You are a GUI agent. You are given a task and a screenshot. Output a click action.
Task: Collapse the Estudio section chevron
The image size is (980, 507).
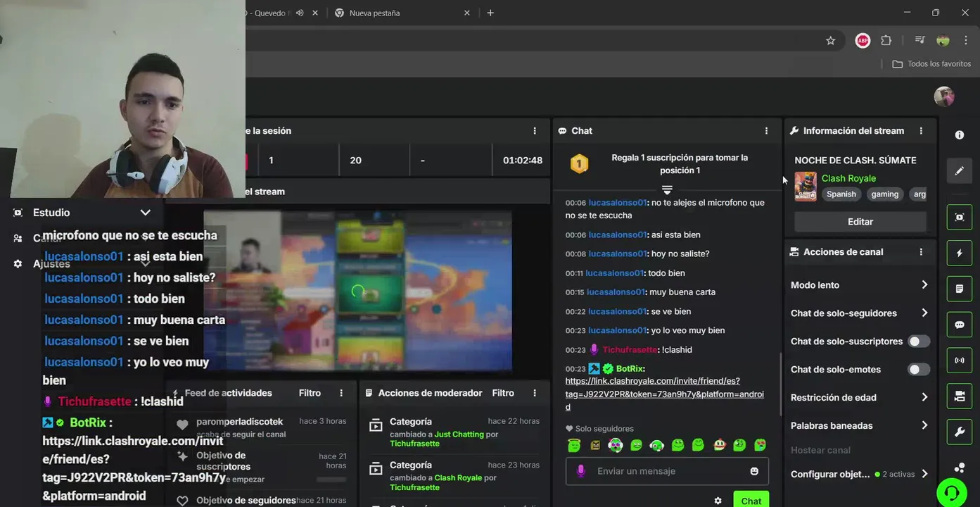[145, 213]
